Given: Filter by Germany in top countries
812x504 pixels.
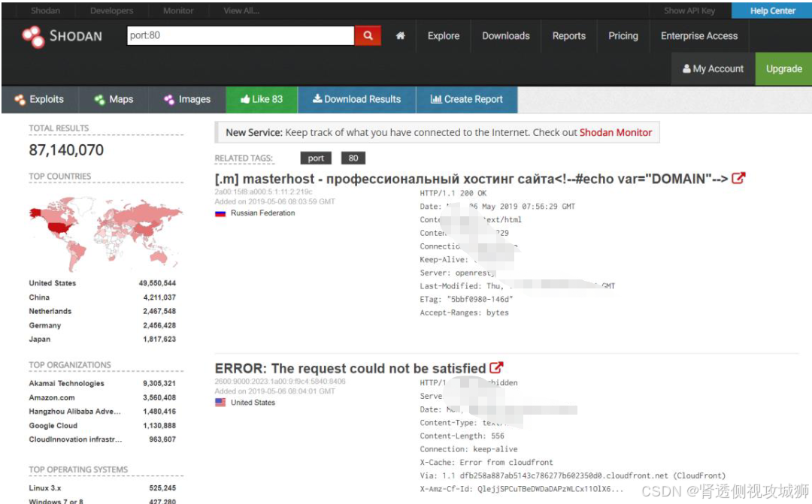Looking at the screenshot, I should pyautogui.click(x=45, y=325).
